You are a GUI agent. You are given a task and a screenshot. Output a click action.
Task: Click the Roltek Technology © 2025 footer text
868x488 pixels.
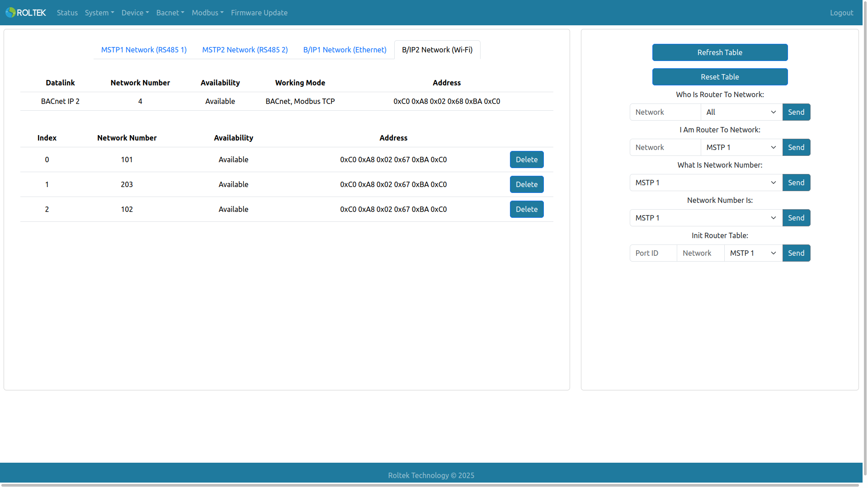point(431,475)
